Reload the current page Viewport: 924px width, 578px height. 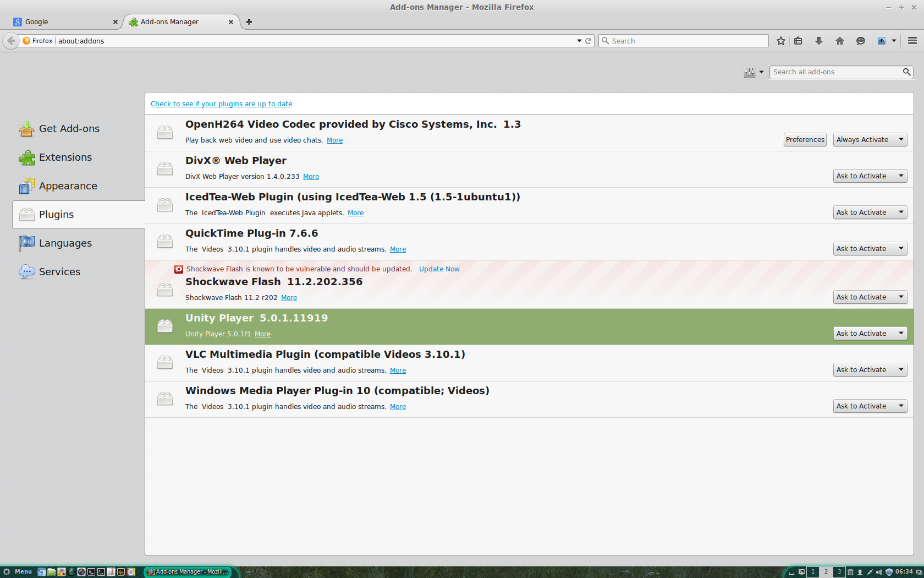pos(588,41)
